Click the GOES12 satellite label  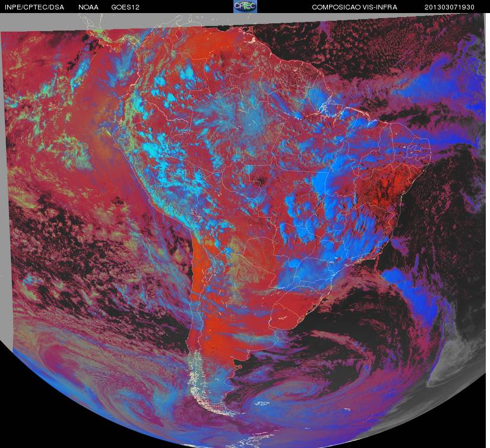coord(125,7)
